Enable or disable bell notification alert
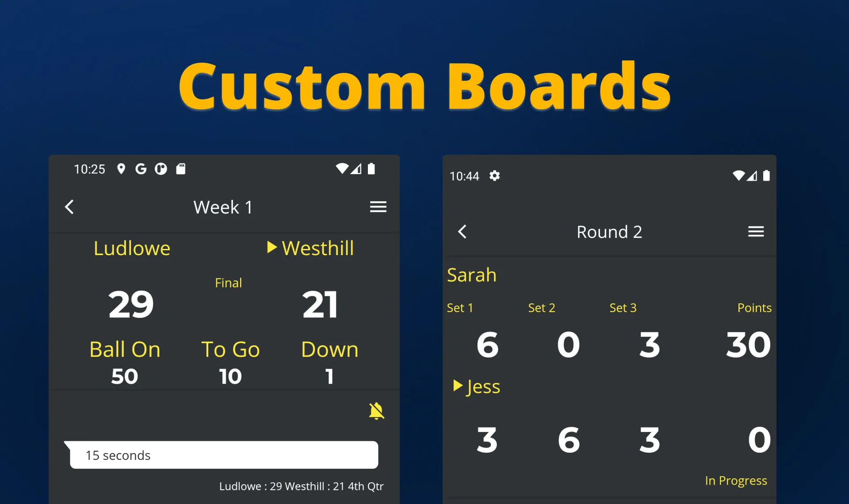The height and width of the screenshot is (504, 849). pyautogui.click(x=377, y=411)
